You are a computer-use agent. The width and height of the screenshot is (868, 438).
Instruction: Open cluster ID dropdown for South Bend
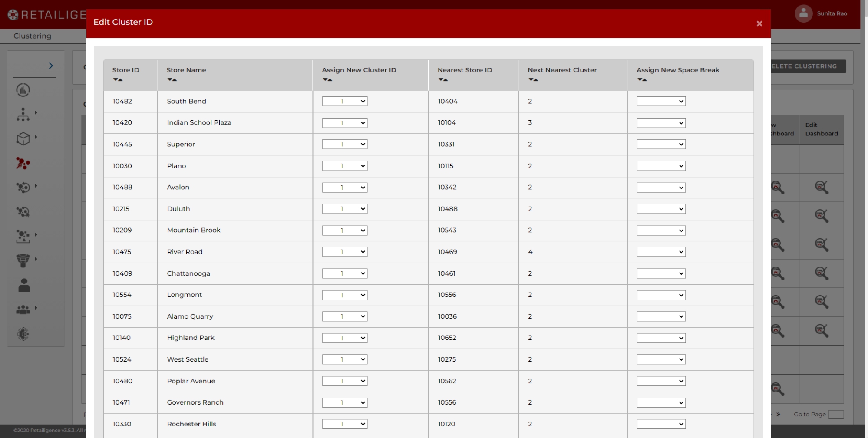point(345,102)
